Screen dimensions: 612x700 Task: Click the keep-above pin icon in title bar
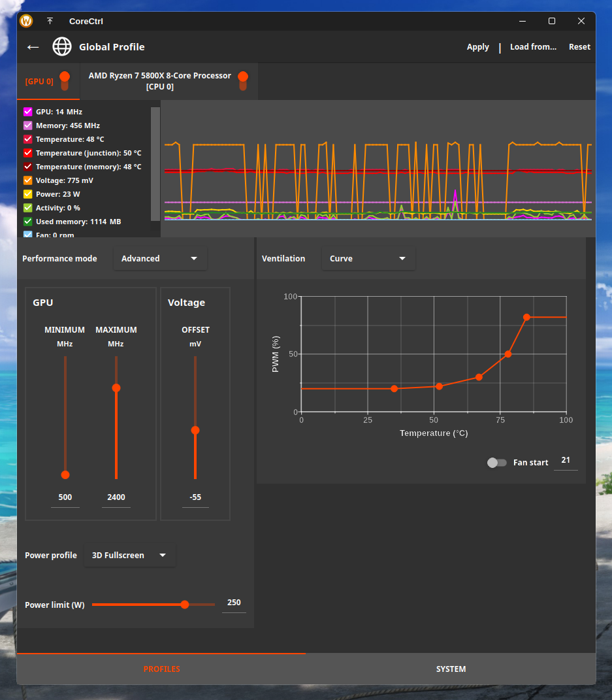click(x=50, y=21)
